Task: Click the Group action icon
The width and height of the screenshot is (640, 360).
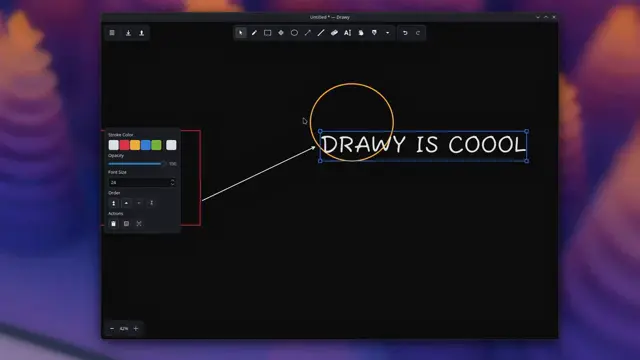Action: 126,224
